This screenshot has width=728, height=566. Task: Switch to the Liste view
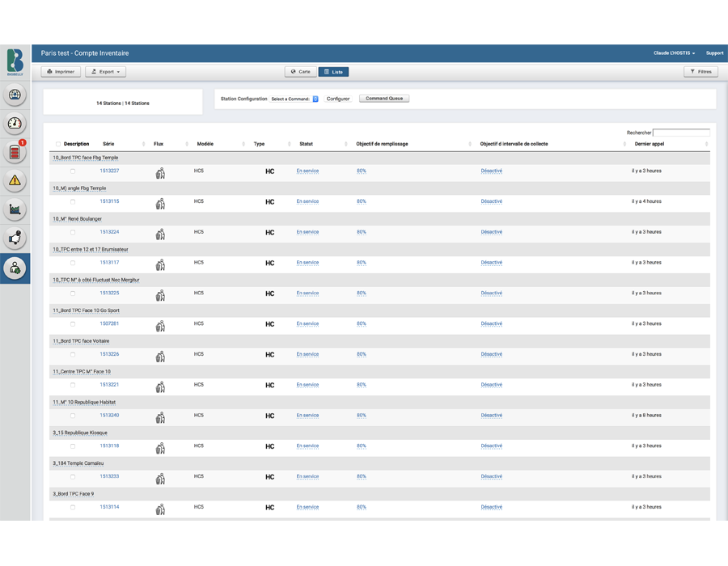(333, 72)
